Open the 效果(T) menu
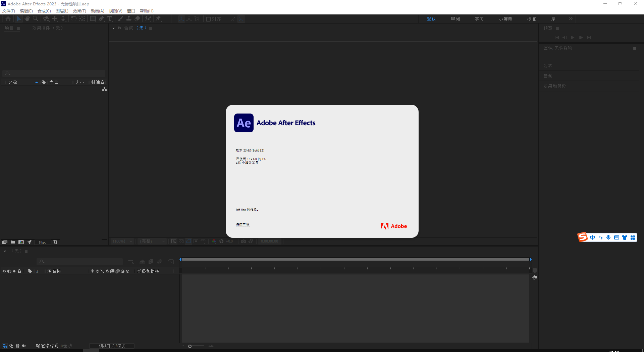Viewport: 644px width, 352px height. [79, 11]
